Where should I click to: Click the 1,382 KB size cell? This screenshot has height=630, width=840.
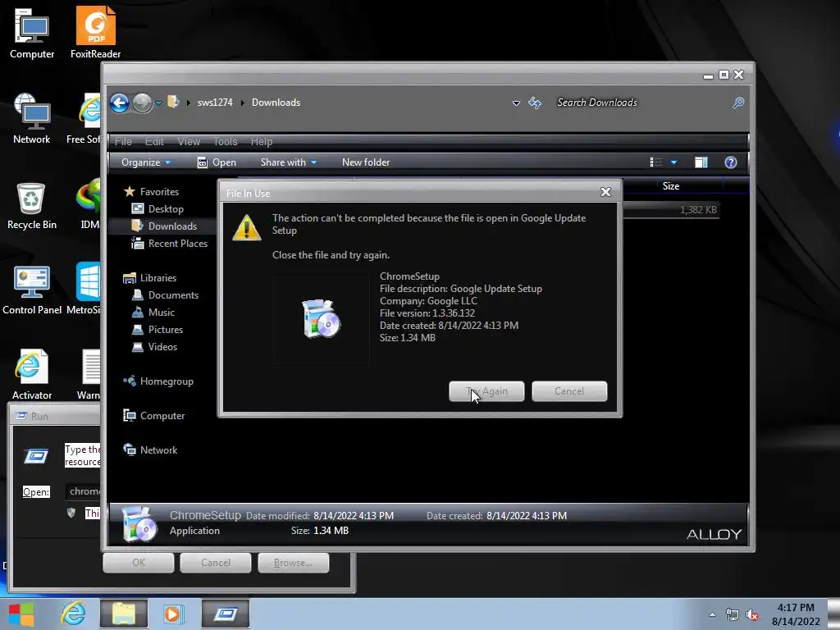(x=698, y=210)
